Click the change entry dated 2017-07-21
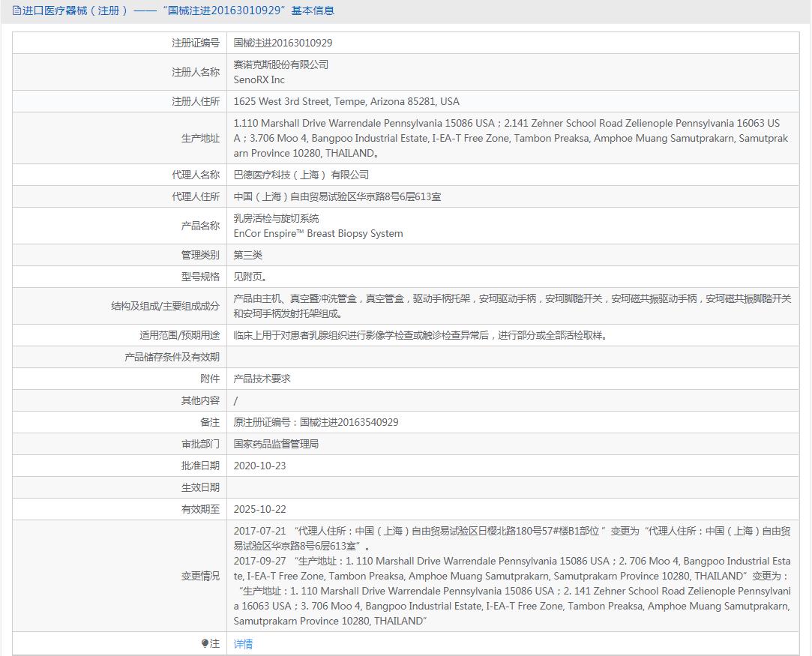The width and height of the screenshot is (812, 656). point(512,538)
